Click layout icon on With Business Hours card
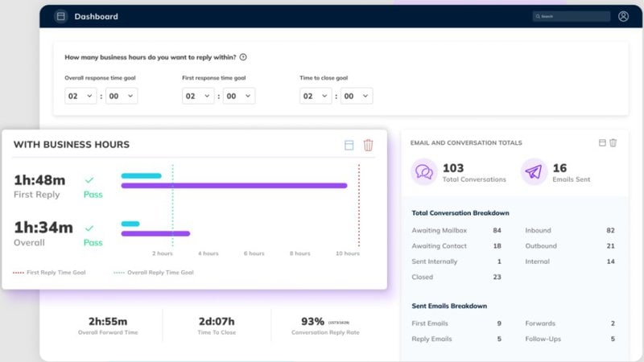Screen dimensions: 644x362 (349, 145)
